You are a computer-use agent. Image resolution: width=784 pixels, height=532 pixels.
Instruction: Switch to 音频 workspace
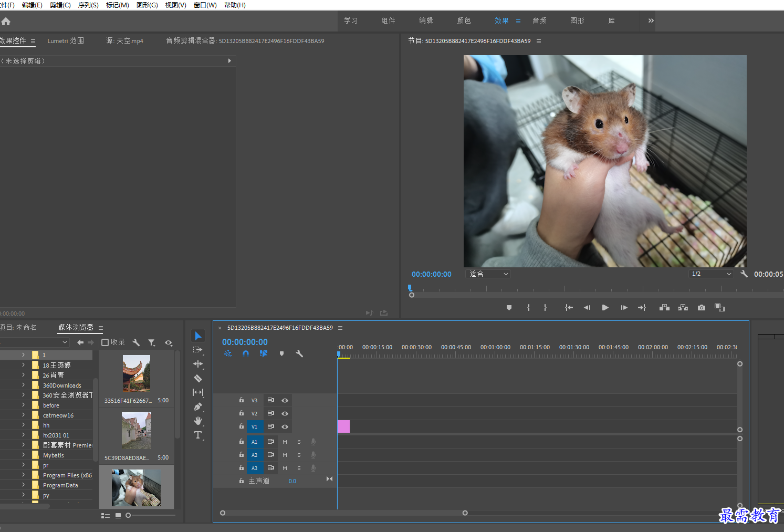(539, 20)
